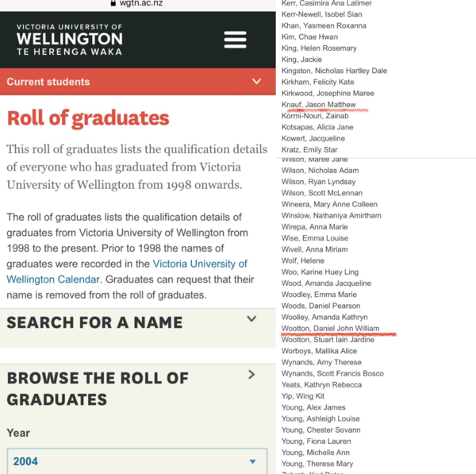Screen dimensions: 476x474
Task: Select the name Knauf, Jason Matthew
Action: click(x=318, y=104)
